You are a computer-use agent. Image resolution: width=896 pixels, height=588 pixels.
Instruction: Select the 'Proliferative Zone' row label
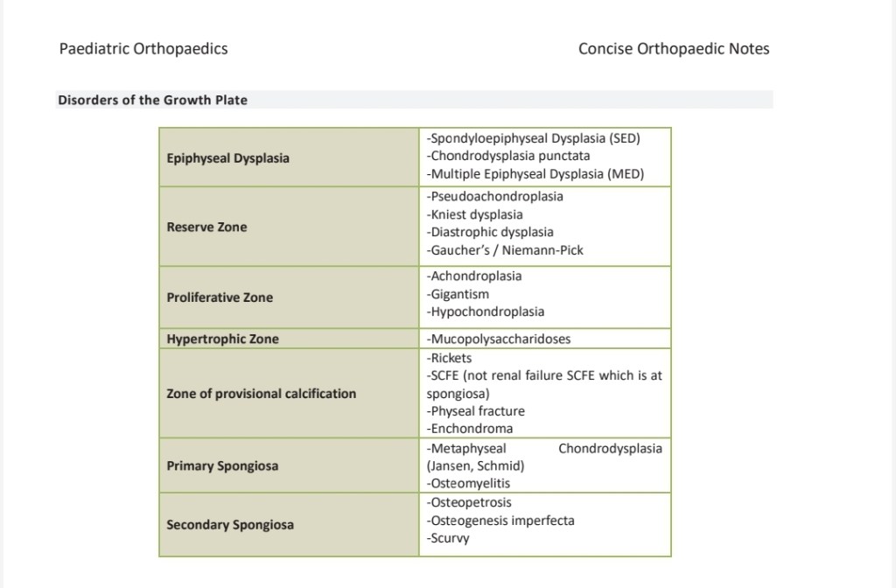(x=220, y=297)
